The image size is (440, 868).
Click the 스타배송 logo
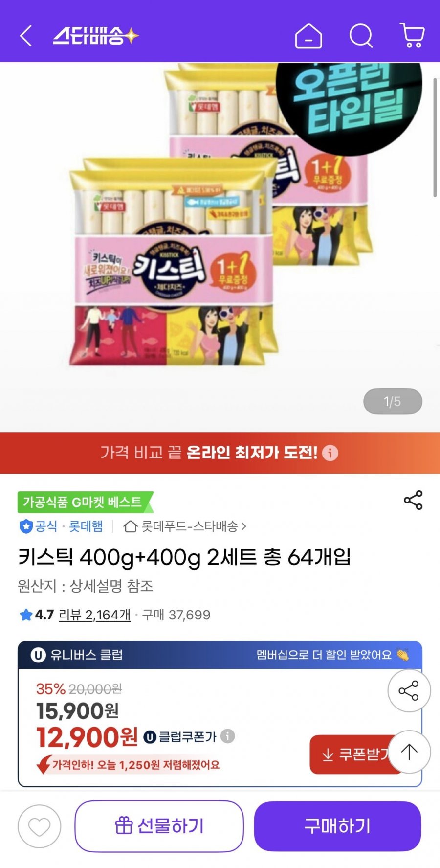[96, 36]
